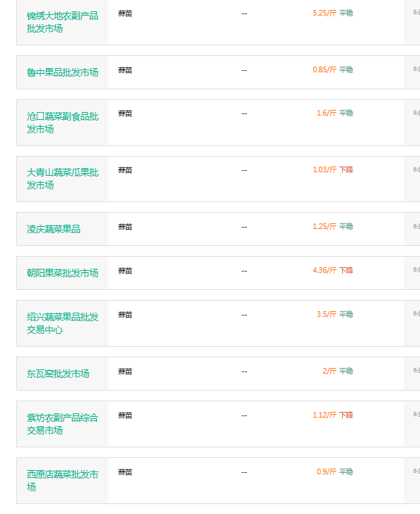Open the 大青山蔬菜瓜果批发市场 link
This screenshot has width=420, height=514.
(62, 179)
